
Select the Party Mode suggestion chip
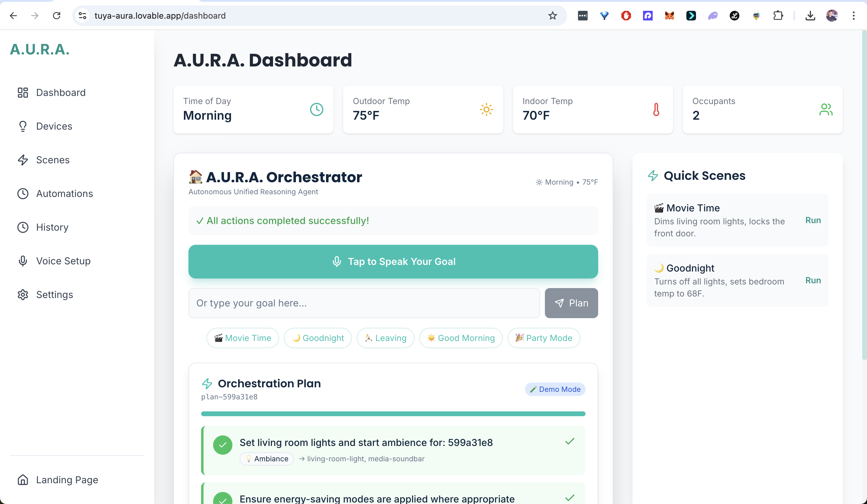pos(544,338)
